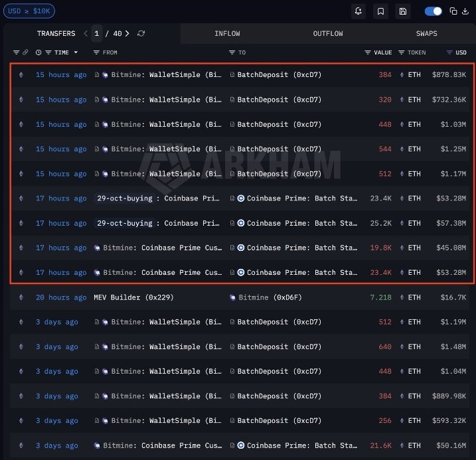Click Bitmine logo before Bitmine (0xD6F)
Viewport: 476px width, 460px height.
point(232,297)
